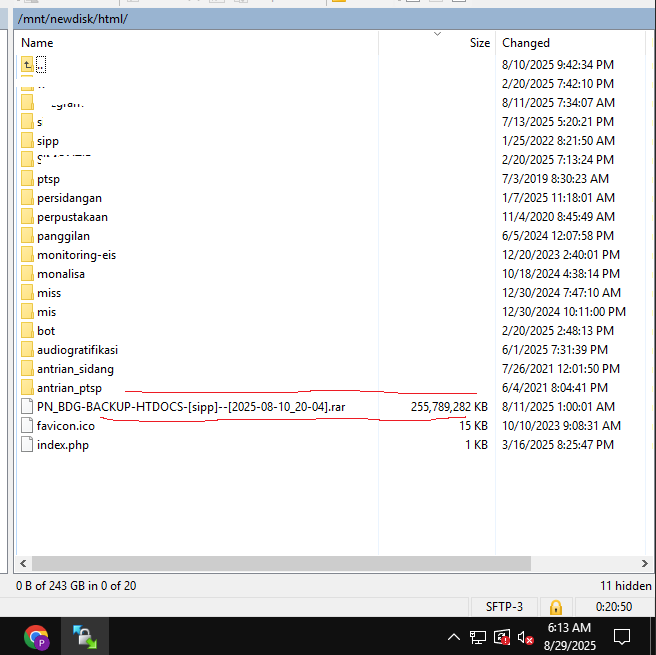
Task: Select the sipp folder icon
Action: [x=27, y=140]
